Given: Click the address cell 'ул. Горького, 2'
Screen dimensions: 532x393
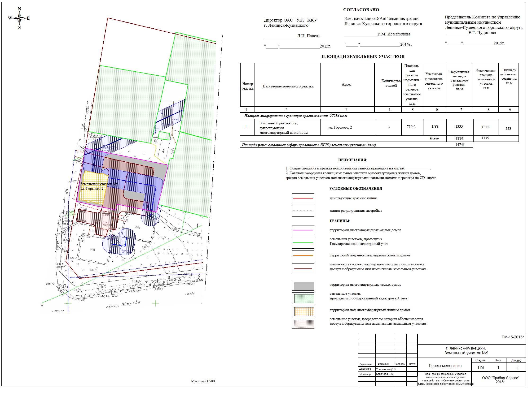Looking at the screenshot, I should [x=340, y=128].
